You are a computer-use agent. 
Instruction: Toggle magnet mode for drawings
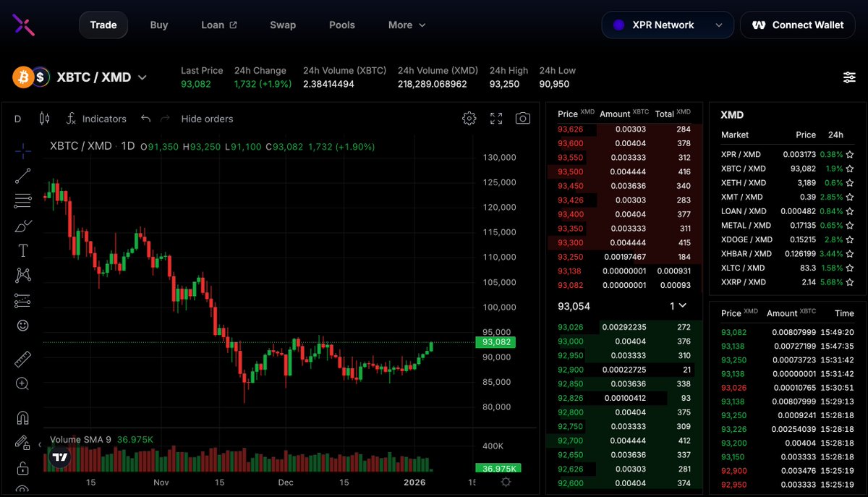pyautogui.click(x=22, y=417)
